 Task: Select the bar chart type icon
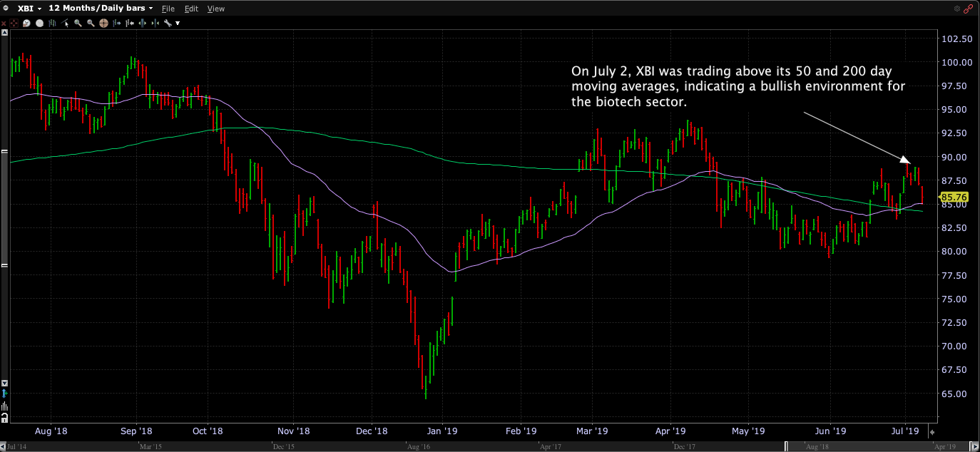pyautogui.click(x=52, y=23)
